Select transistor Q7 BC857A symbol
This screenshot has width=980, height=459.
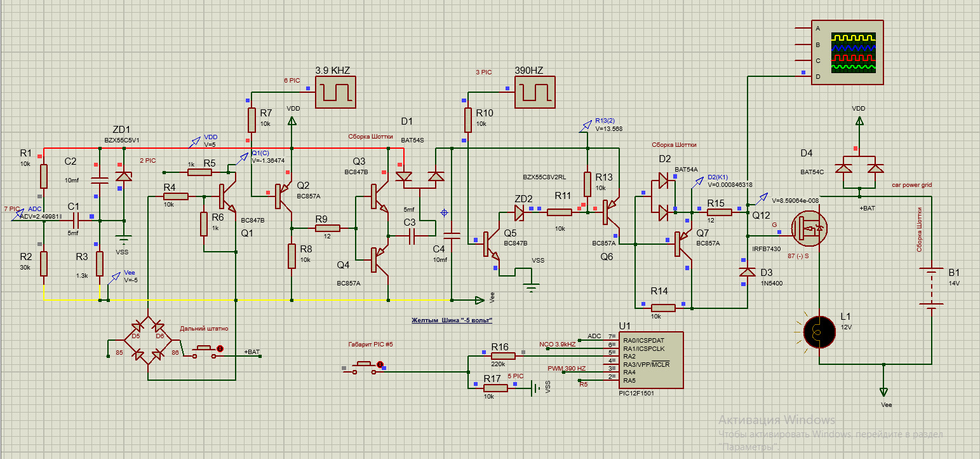(x=682, y=243)
